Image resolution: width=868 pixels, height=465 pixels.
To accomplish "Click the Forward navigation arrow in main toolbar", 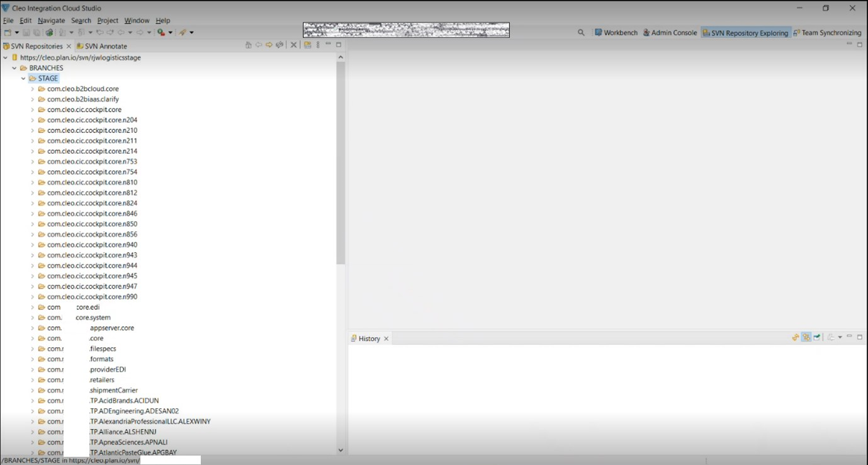I will [140, 32].
